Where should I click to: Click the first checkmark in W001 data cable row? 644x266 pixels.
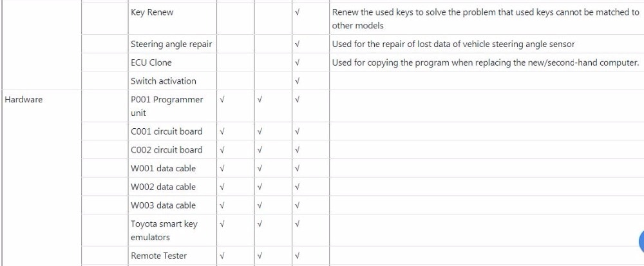[222, 169]
